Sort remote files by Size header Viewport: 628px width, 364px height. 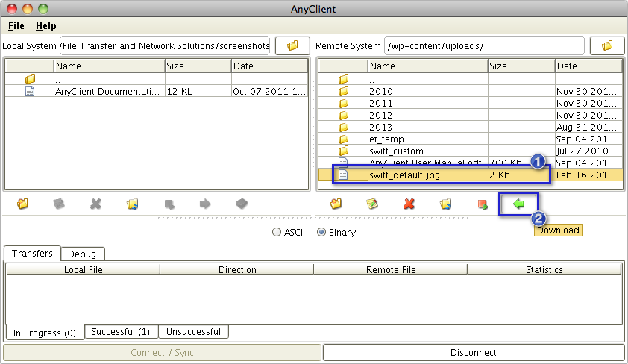[x=521, y=66]
